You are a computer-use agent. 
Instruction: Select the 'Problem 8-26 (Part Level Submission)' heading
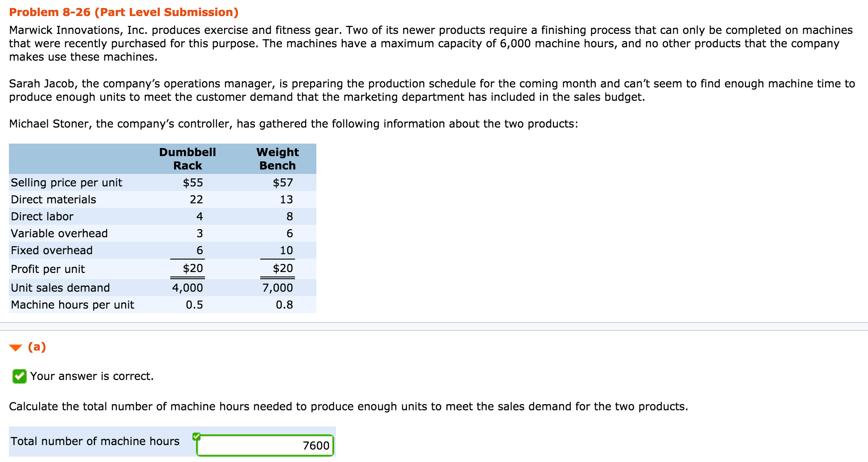tap(123, 12)
